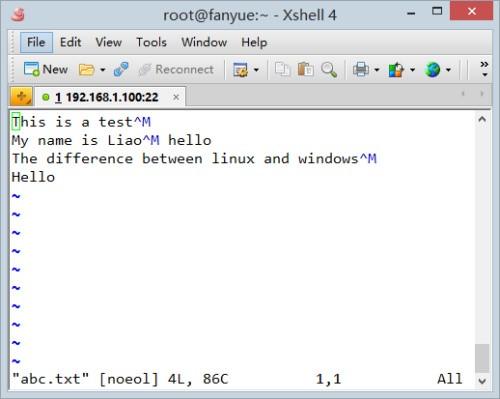This screenshot has width=500, height=399.
Task: Open the Window menu
Action: point(204,42)
